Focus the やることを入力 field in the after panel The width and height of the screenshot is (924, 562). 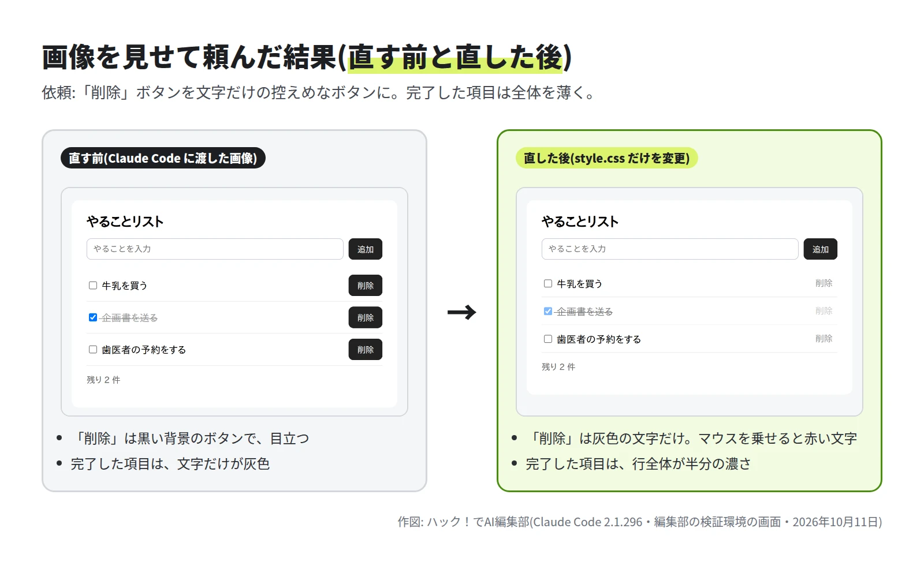pyautogui.click(x=670, y=249)
